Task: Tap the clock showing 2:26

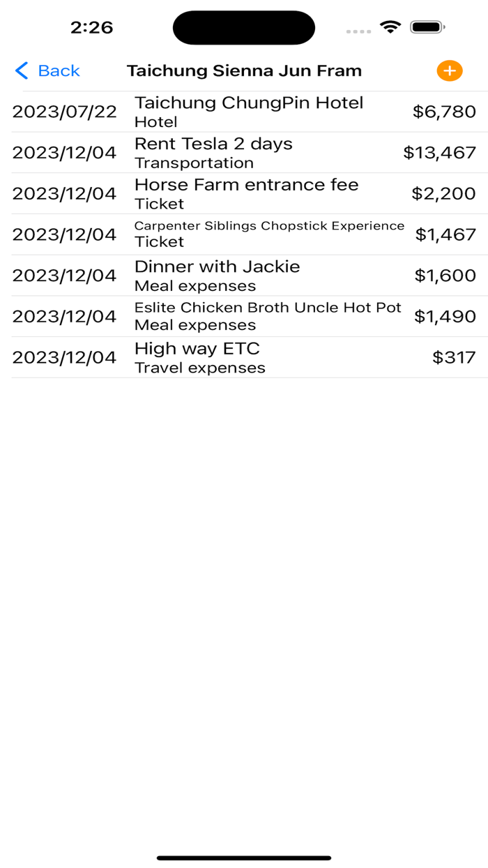Action: tap(93, 27)
